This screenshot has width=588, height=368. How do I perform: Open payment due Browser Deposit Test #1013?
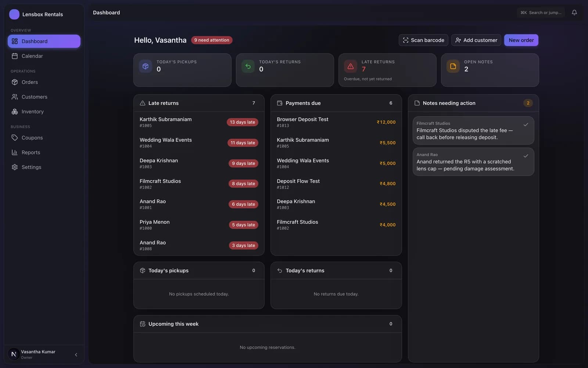(x=336, y=122)
